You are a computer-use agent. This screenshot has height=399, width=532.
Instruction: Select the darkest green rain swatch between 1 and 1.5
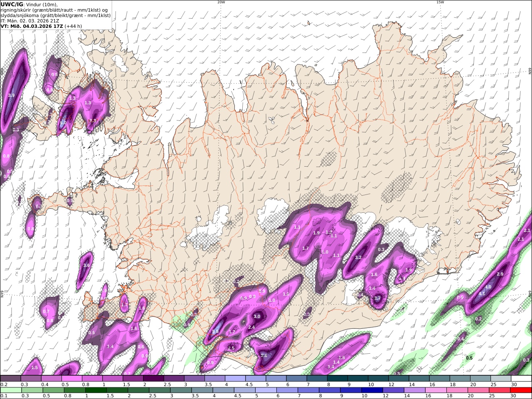96,390
